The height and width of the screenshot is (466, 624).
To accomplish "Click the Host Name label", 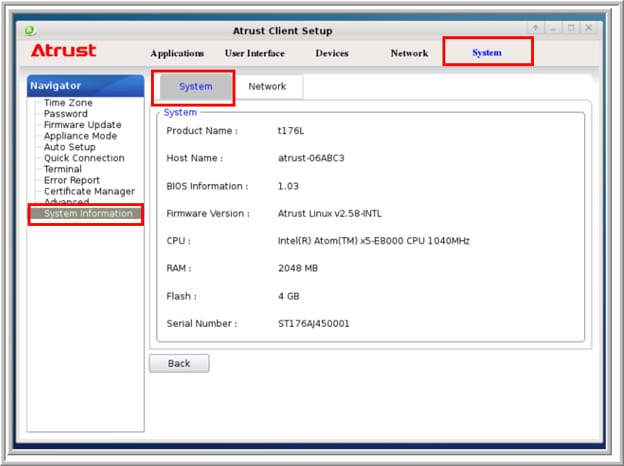I will [195, 158].
